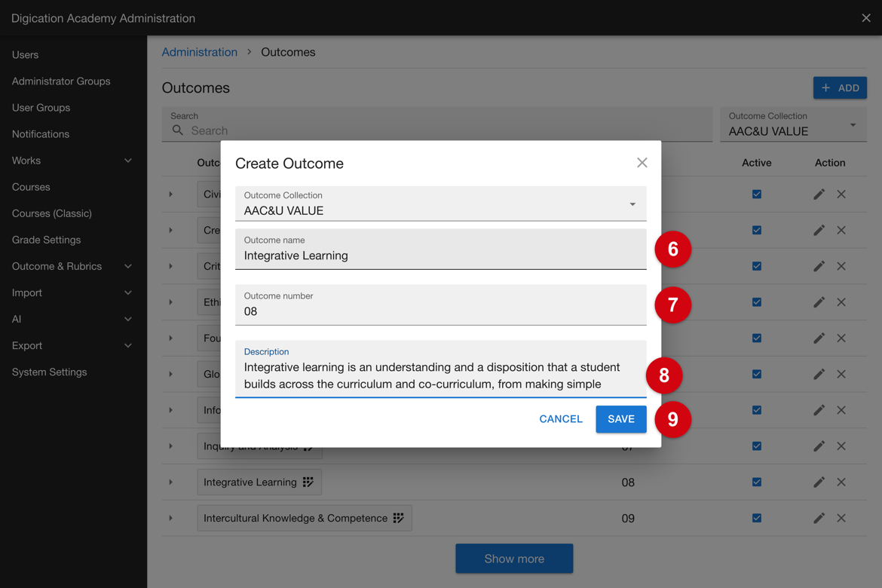Screen dimensions: 882x588
Task: Open Courses (Classic) in the sidebar
Action: click(x=52, y=213)
